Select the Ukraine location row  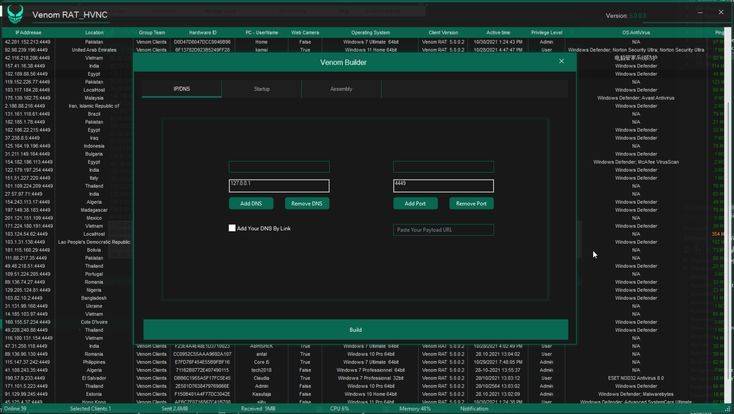tap(94, 306)
